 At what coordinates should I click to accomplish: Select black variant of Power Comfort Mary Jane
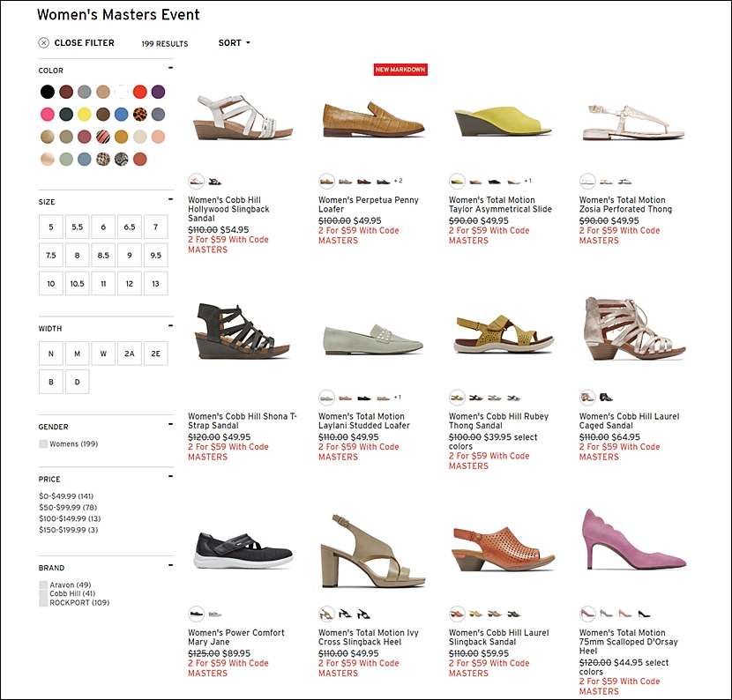pos(197,614)
